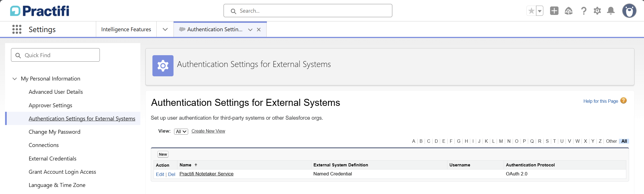
Task: Sort by the Name column header
Action: [185, 165]
